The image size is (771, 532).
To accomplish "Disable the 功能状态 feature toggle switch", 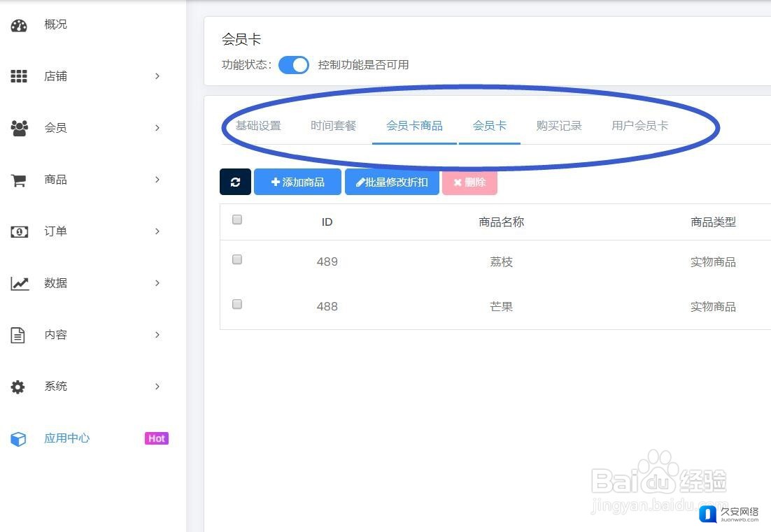I will point(294,64).
